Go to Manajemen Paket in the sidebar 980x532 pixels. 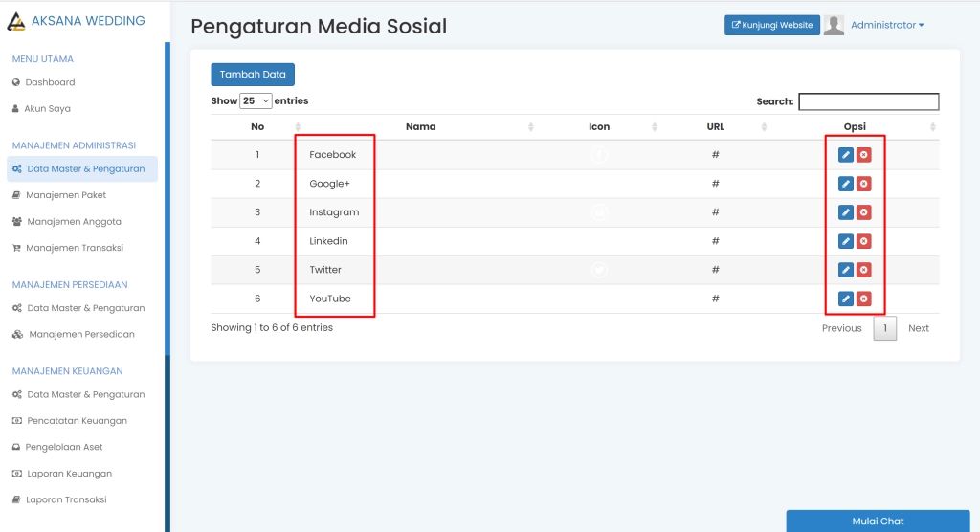click(66, 195)
